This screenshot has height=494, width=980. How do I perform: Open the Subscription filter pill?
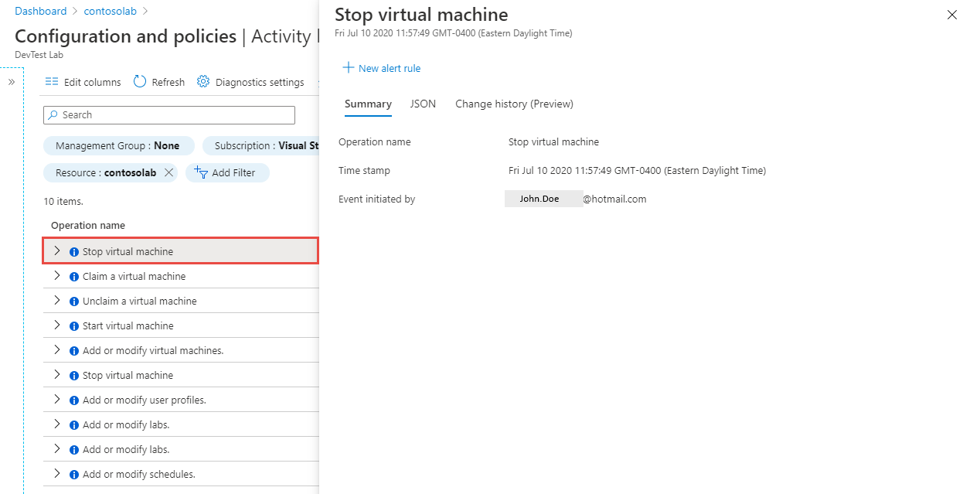pos(263,145)
